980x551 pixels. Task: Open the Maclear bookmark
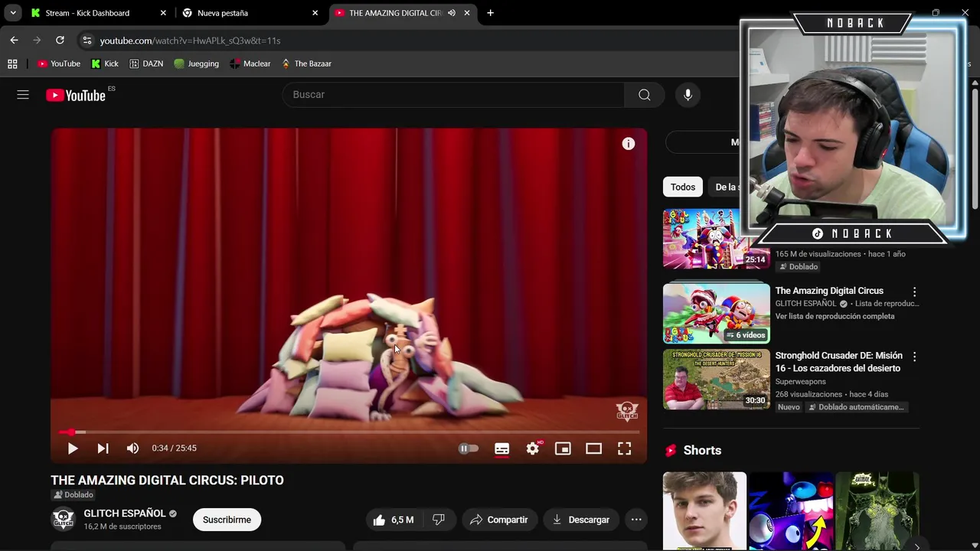click(x=250, y=64)
